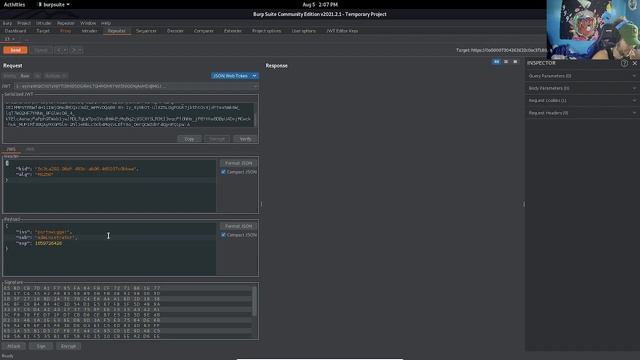This screenshot has height=360, width=640.
Task: Switch to the Comparer tab
Action: pos(204,31)
